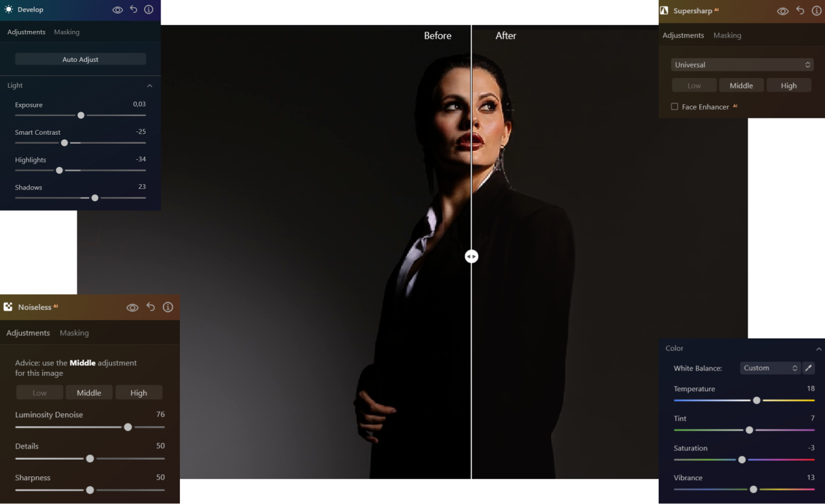Open the Noiseless info icon

pyautogui.click(x=168, y=307)
